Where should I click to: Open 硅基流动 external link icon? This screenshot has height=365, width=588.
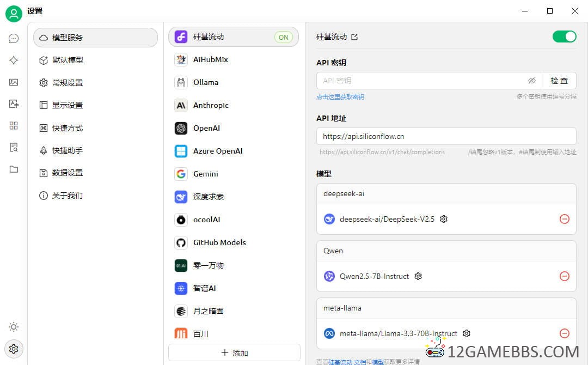(x=354, y=36)
